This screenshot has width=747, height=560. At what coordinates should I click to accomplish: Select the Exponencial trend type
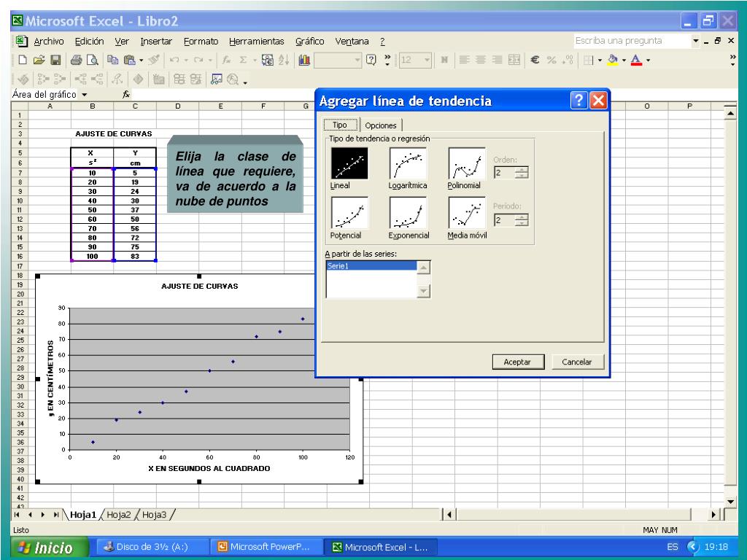coord(408,212)
